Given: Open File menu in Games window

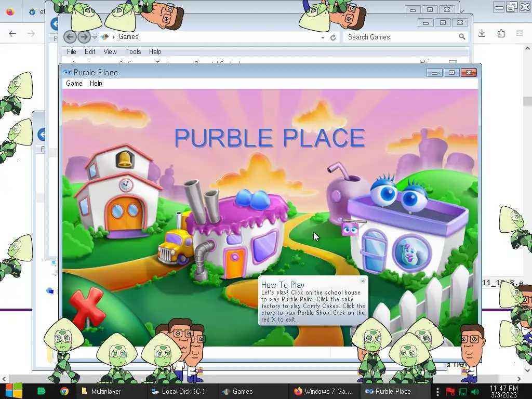Looking at the screenshot, I should [x=72, y=51].
